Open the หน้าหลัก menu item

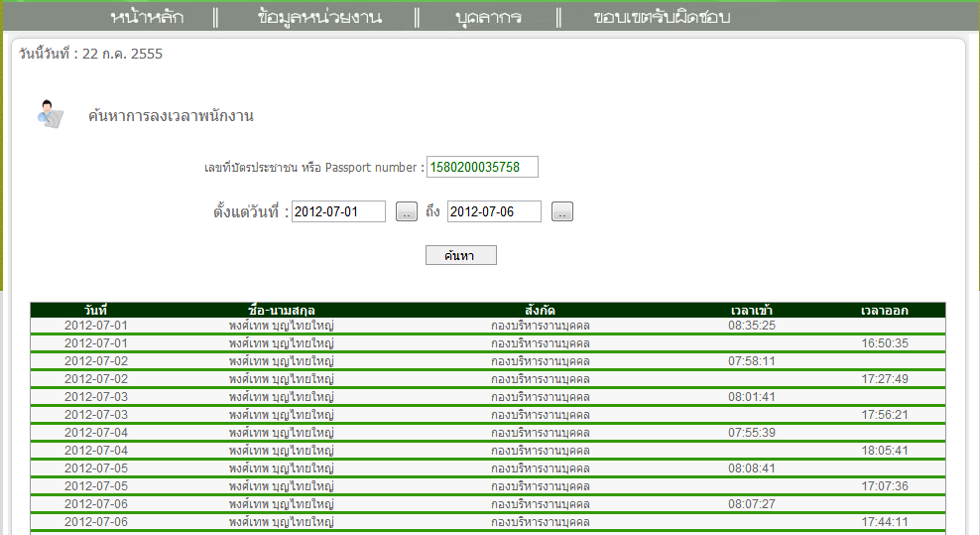tap(147, 17)
